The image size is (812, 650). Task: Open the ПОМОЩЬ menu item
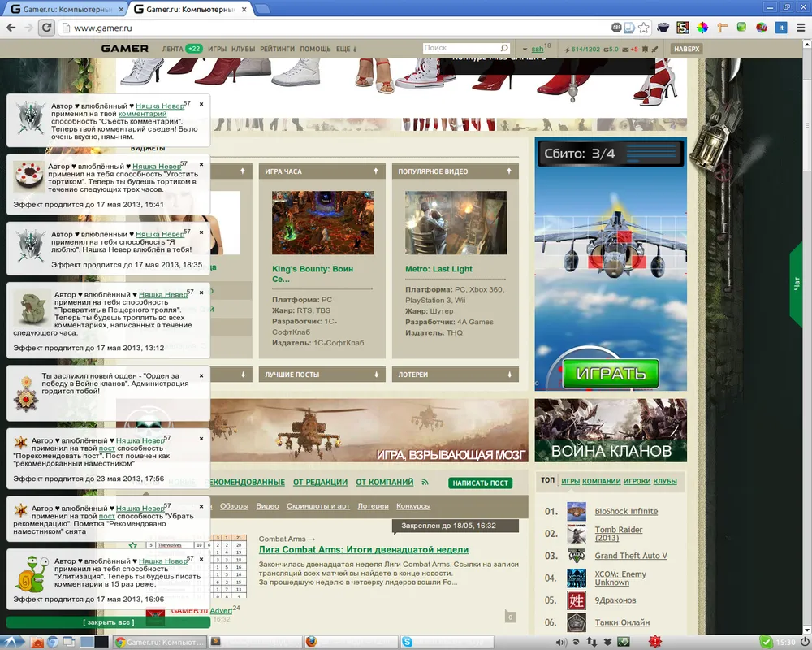[315, 50]
